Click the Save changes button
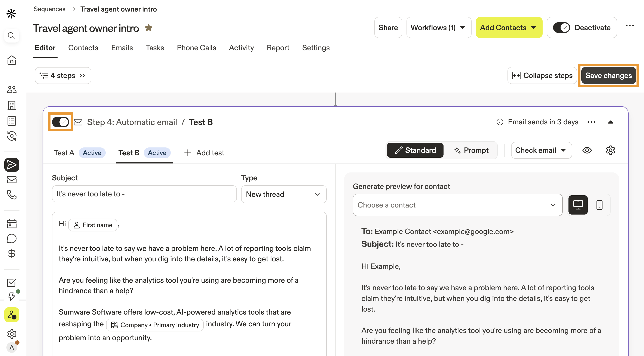 (x=608, y=75)
